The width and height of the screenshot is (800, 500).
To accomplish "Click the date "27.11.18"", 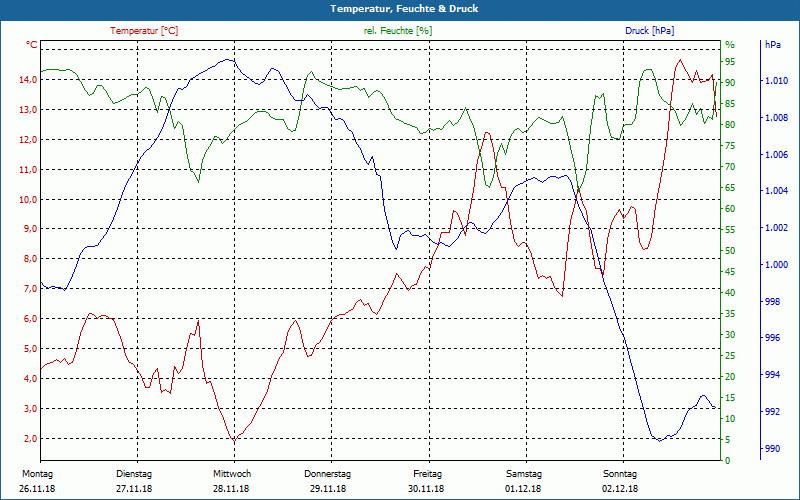I will (x=134, y=489).
